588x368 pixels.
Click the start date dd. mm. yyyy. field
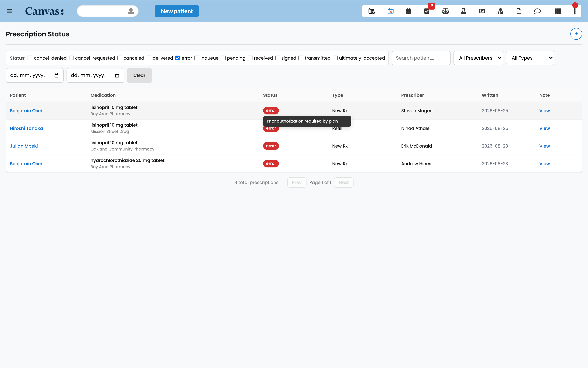pos(35,75)
